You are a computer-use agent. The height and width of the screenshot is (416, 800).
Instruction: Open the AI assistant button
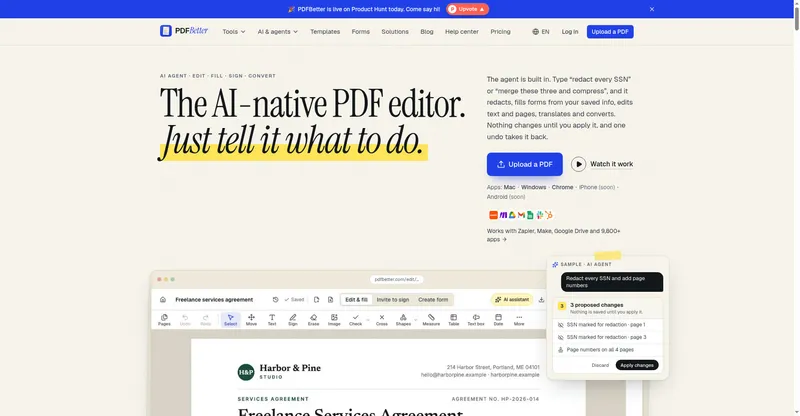(512, 300)
